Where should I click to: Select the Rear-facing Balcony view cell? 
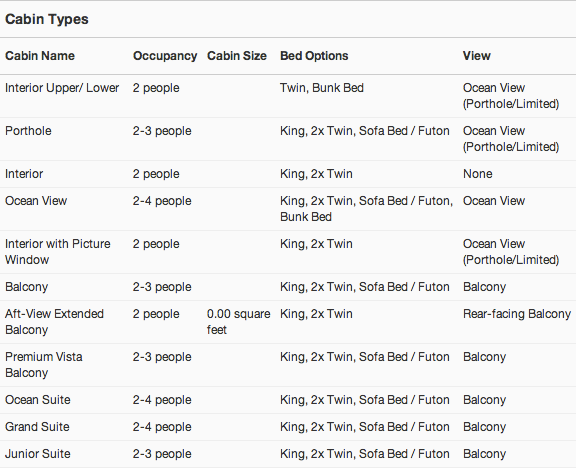click(x=517, y=314)
